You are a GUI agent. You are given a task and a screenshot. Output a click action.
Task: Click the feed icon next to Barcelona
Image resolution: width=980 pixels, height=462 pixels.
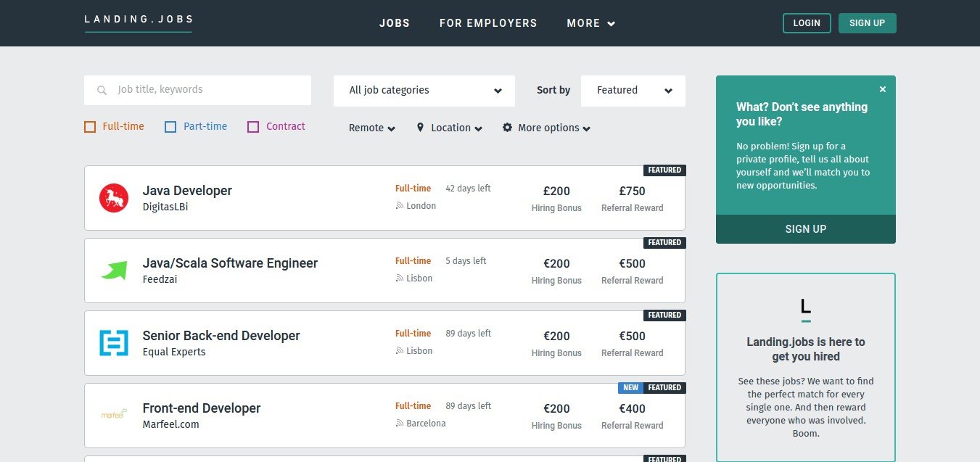[x=399, y=424]
